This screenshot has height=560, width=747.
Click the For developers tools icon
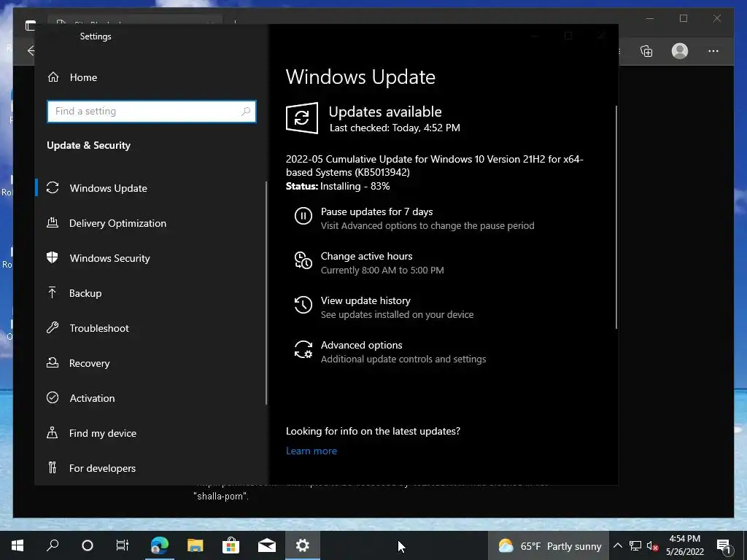[53, 467]
